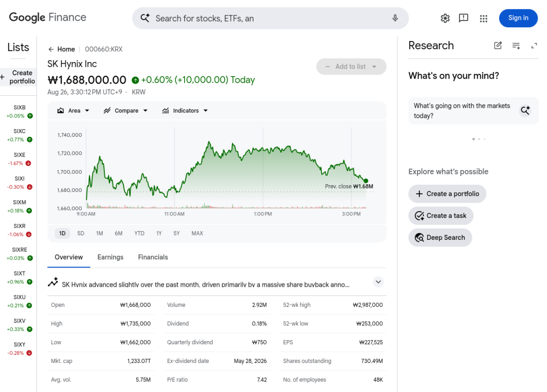Open the Send feedback icon
This screenshot has height=392, width=547.
pyautogui.click(x=464, y=18)
